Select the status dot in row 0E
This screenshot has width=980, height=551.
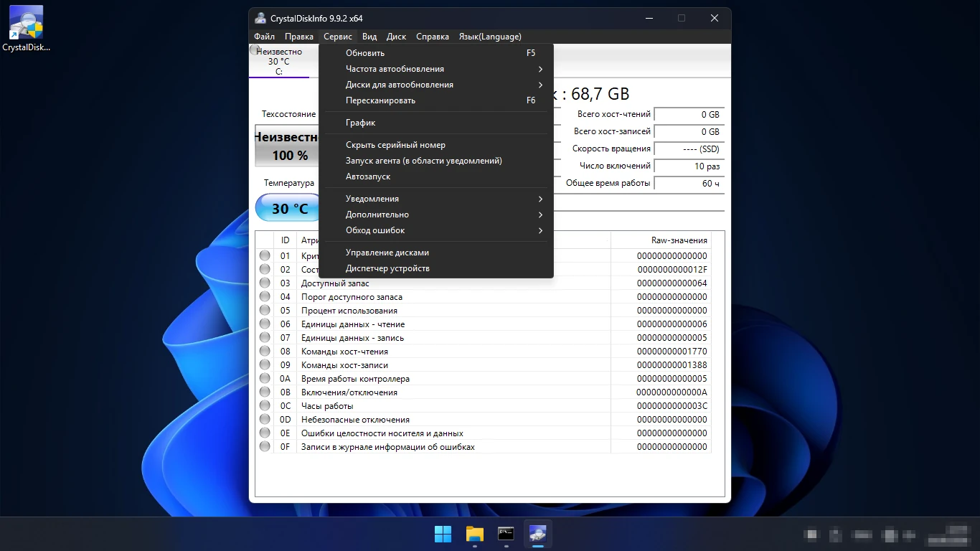pos(265,433)
